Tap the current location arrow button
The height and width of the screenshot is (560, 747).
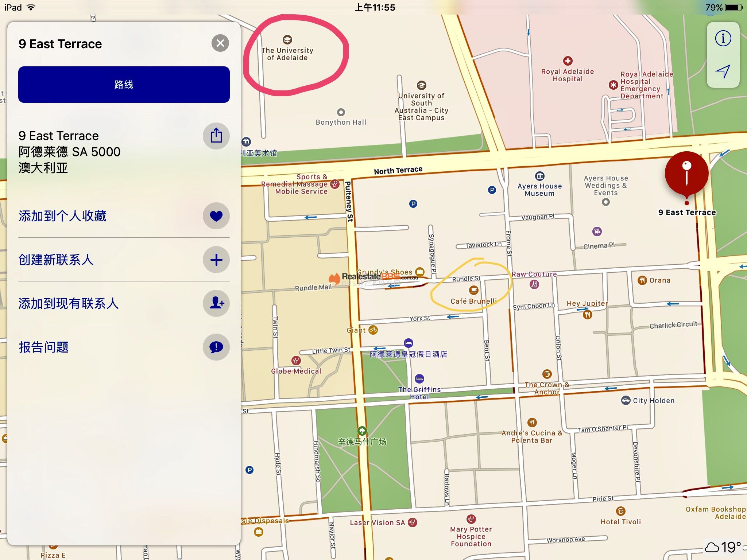(723, 71)
